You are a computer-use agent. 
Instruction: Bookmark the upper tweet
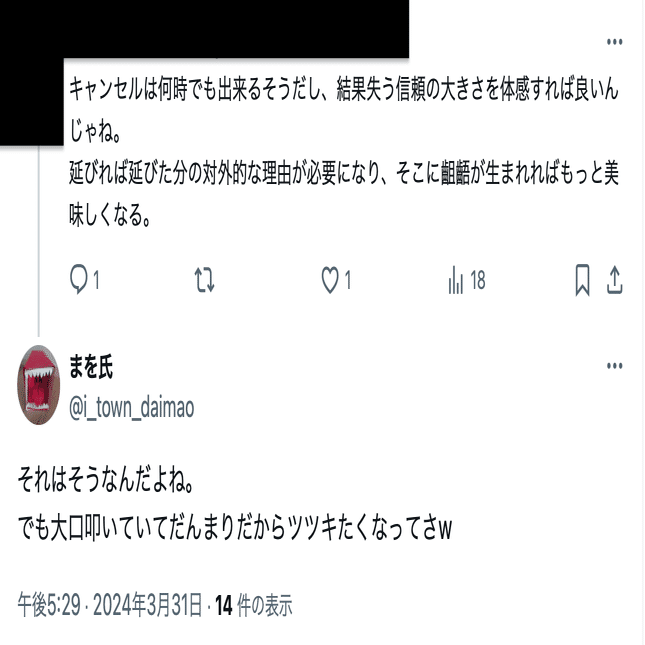click(x=582, y=280)
